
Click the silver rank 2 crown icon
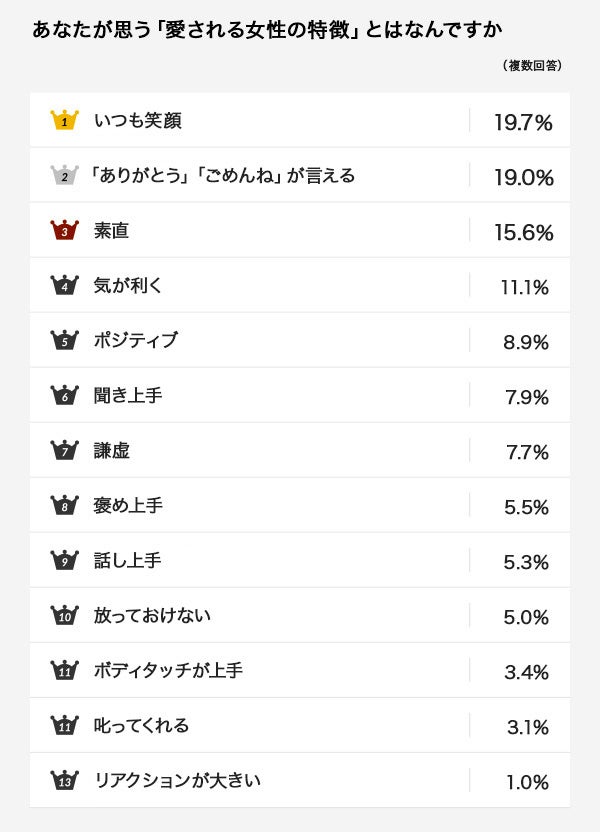[x=64, y=175]
